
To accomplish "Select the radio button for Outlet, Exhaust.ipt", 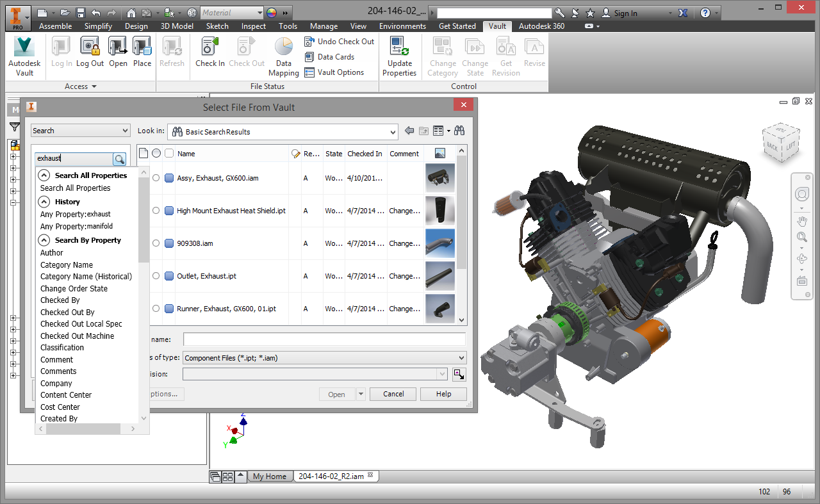I will pos(156,276).
